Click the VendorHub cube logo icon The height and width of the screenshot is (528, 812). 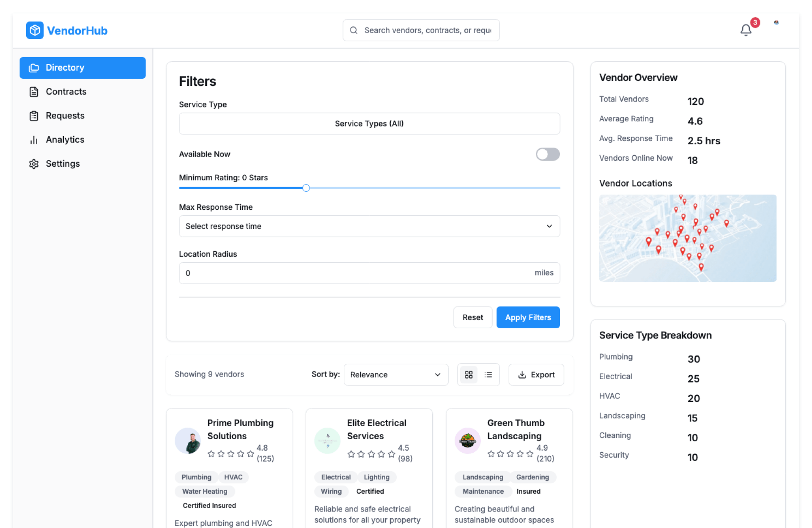click(35, 30)
